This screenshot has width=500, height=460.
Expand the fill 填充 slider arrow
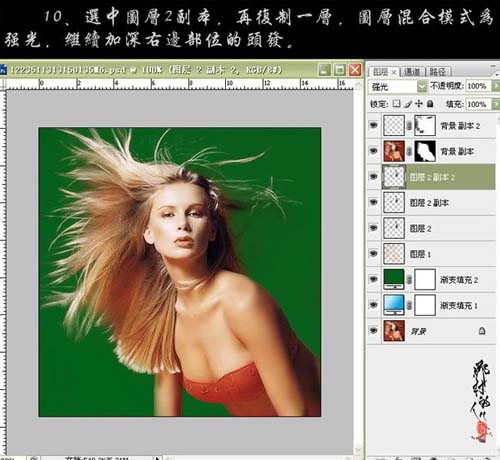coord(496,104)
